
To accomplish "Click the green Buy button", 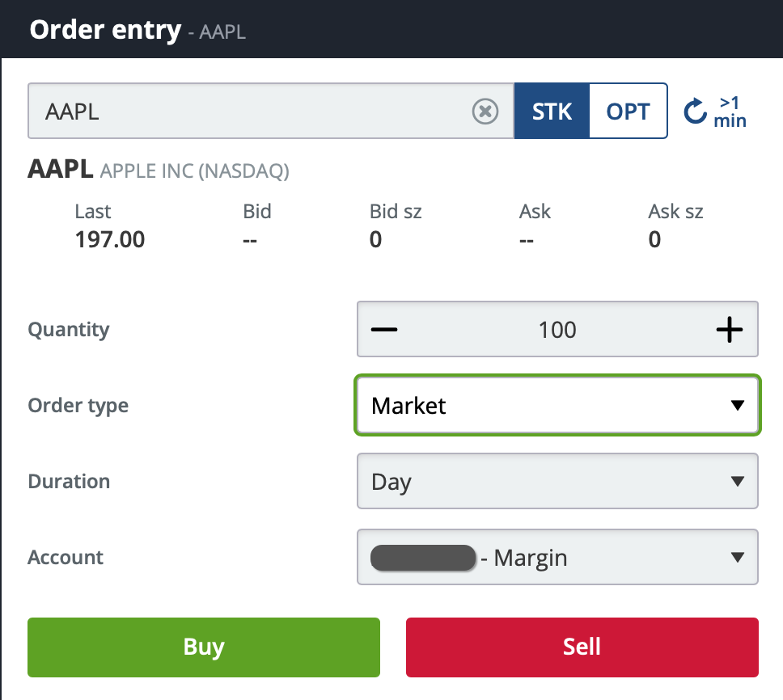I will click(204, 647).
